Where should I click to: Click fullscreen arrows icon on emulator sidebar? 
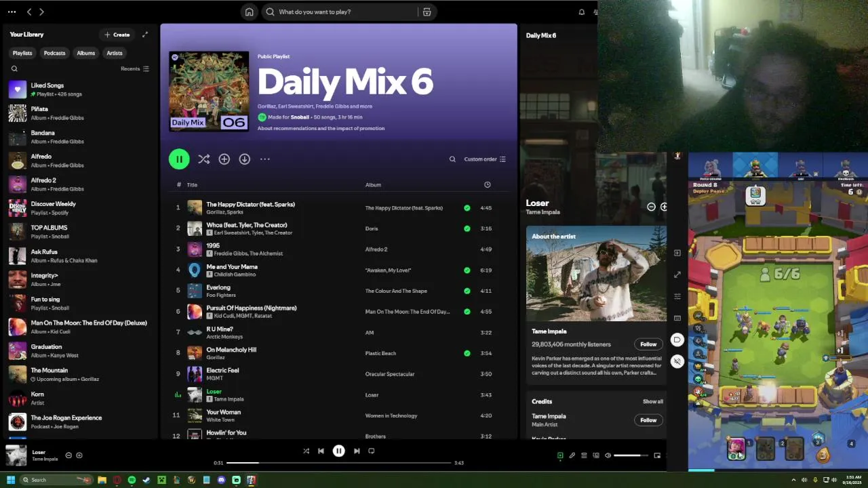pos(677,274)
